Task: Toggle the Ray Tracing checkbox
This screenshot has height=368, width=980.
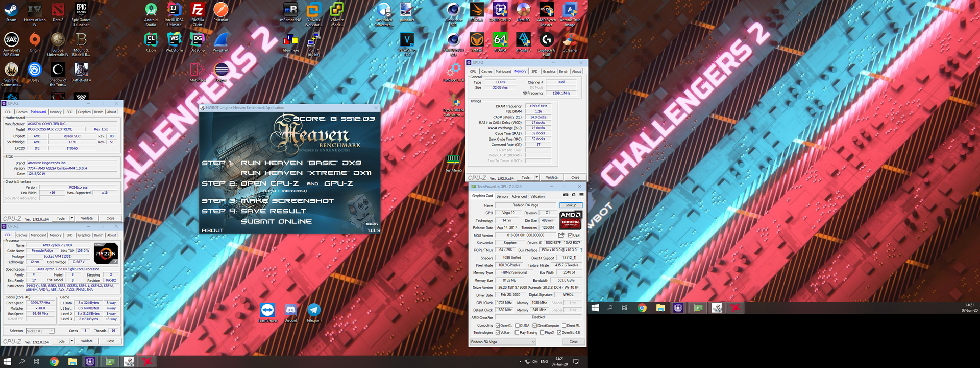Action: click(517, 333)
